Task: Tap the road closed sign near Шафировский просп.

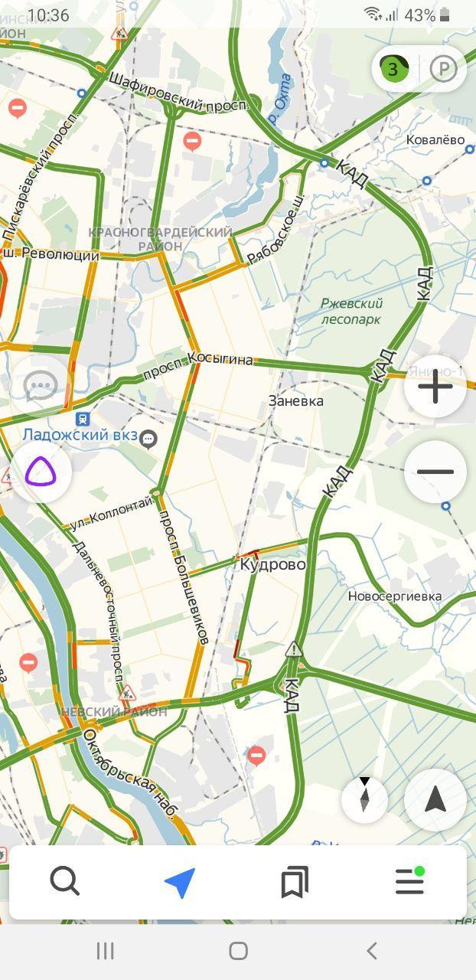Action: click(x=192, y=141)
